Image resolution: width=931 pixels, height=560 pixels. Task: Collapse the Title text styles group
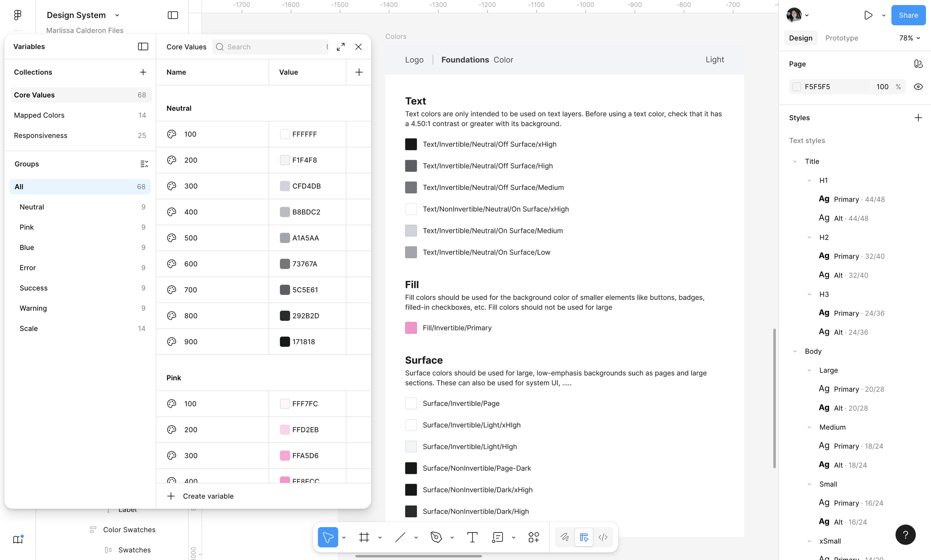pos(795,161)
